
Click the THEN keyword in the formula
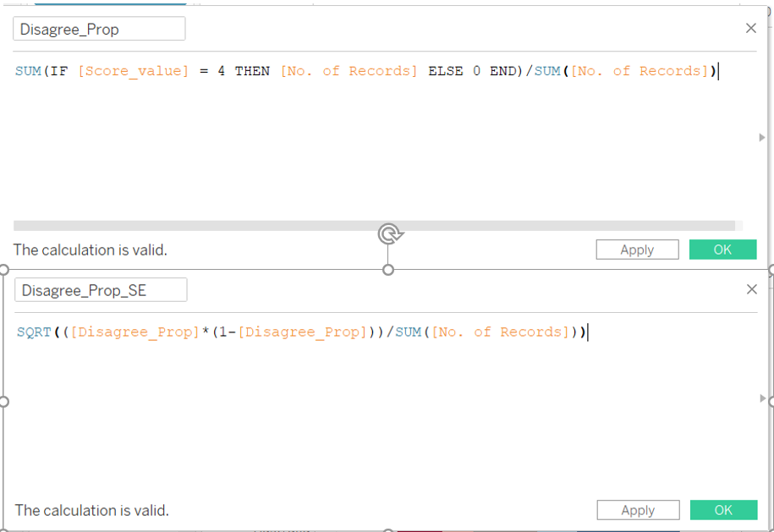[252, 71]
